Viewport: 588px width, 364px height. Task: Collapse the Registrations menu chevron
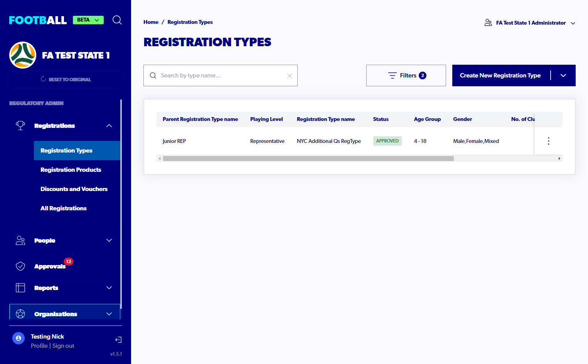pos(109,126)
